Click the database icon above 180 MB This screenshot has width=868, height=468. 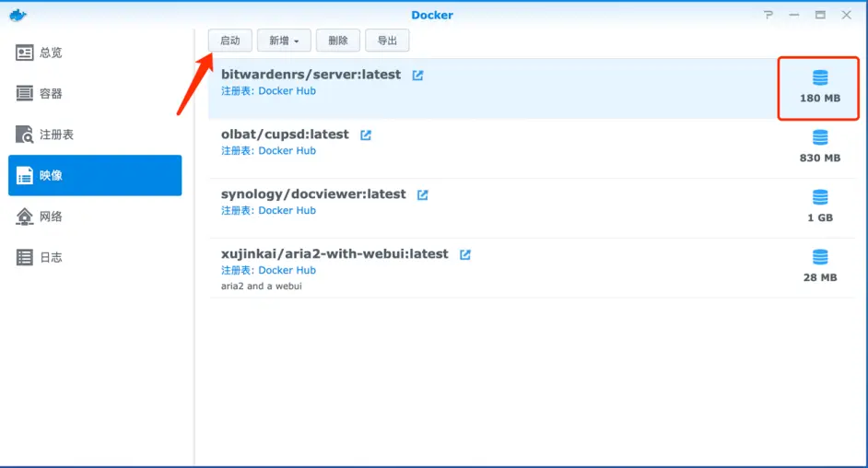click(x=820, y=77)
